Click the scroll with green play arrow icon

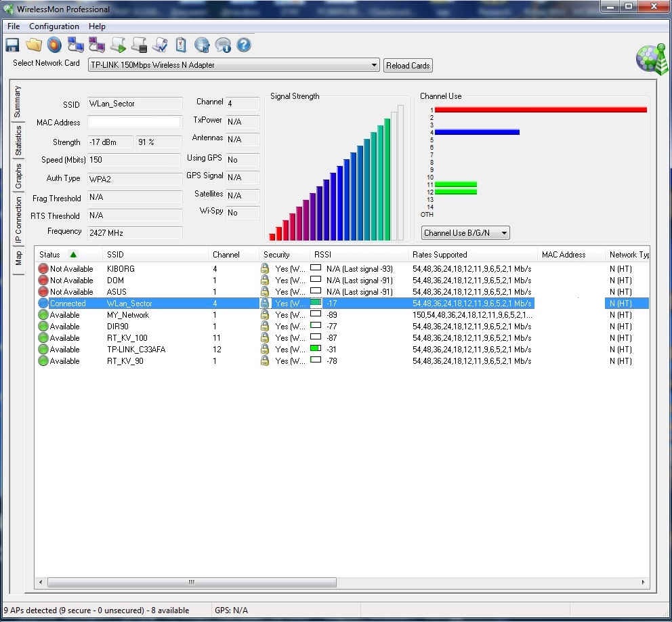(x=118, y=45)
